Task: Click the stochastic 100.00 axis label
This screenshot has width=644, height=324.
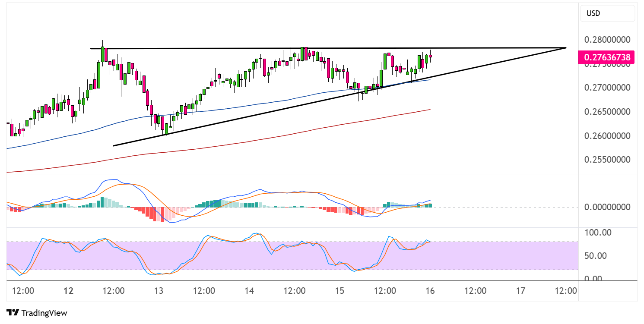Action: click(598, 233)
